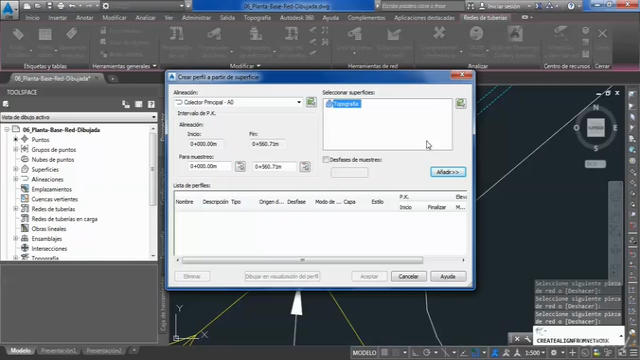
Task: Click the Iniciar sesión sign-in button
Action: [x=504, y=6]
